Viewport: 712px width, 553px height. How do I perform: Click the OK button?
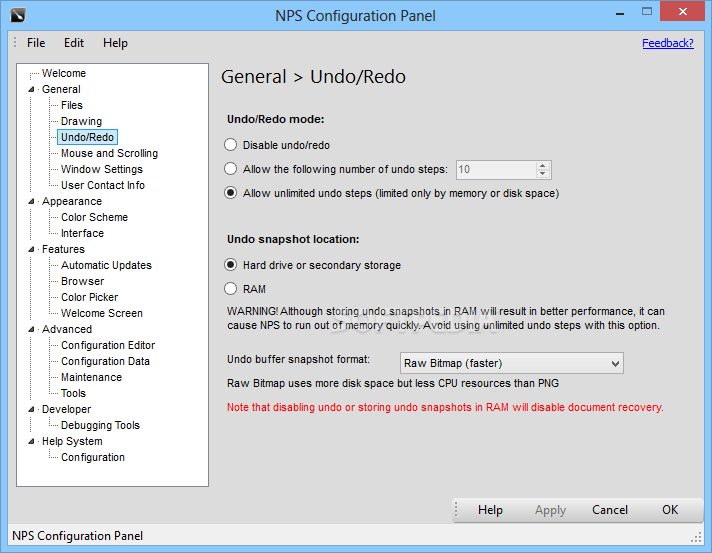[670, 510]
